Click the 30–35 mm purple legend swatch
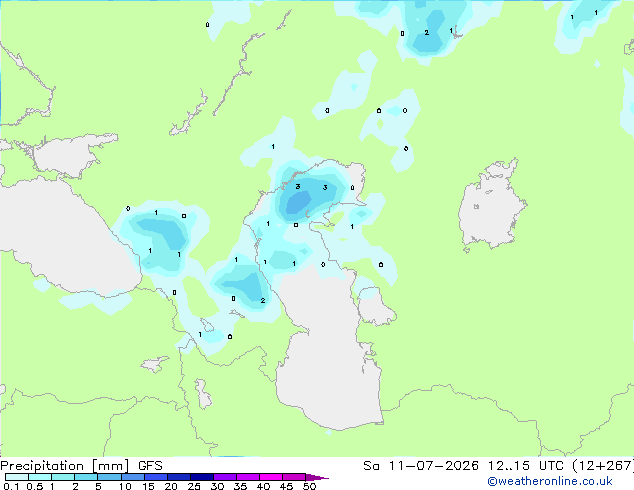Image resolution: width=634 pixels, height=490 pixels. tap(224, 477)
